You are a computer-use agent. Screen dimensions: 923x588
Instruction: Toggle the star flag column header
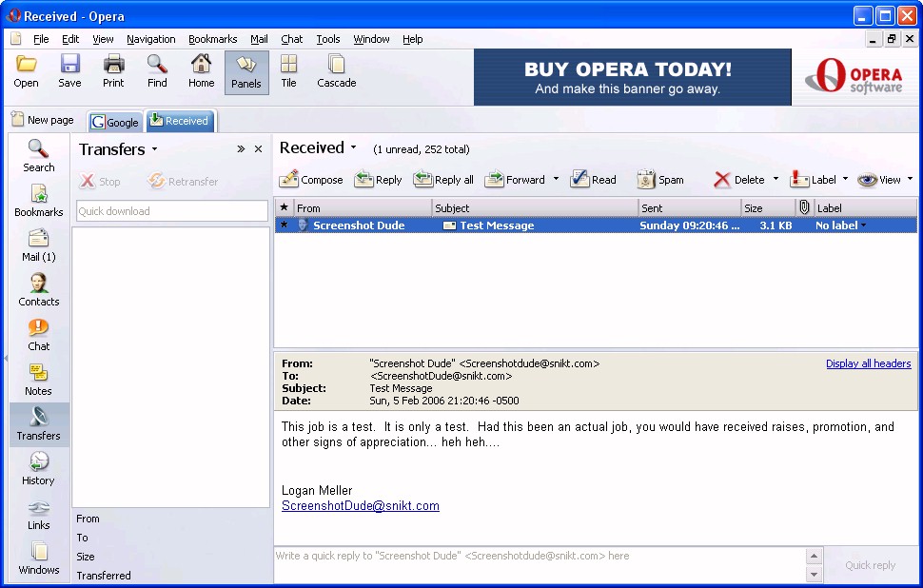click(x=284, y=207)
